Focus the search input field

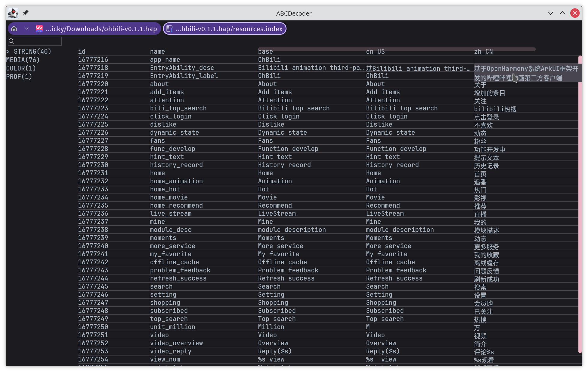(x=35, y=41)
